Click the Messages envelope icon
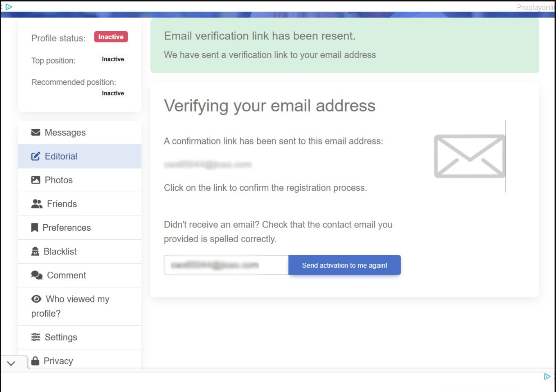Viewport: 556px width, 392px height. click(x=36, y=132)
